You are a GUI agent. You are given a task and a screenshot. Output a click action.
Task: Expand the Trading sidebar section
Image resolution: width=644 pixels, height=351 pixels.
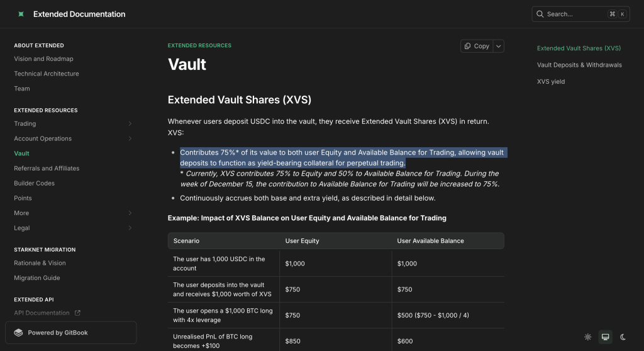click(130, 124)
